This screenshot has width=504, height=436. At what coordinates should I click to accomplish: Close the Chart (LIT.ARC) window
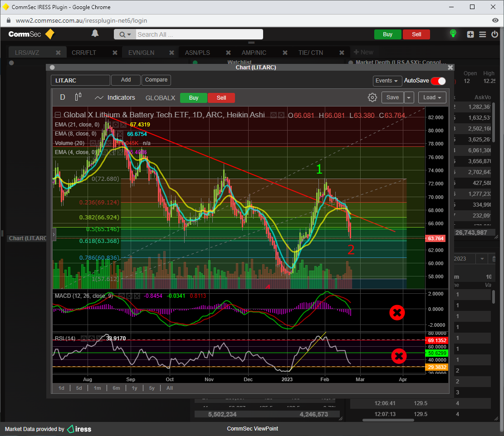point(450,68)
